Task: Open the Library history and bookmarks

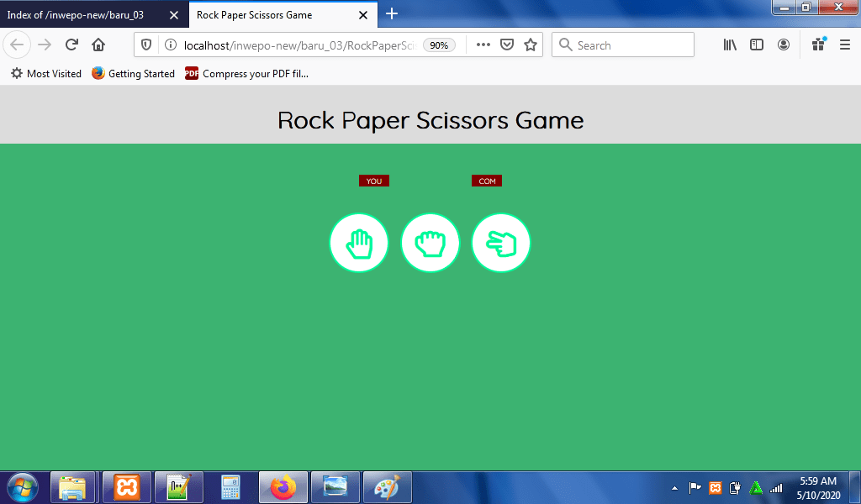Action: point(730,45)
